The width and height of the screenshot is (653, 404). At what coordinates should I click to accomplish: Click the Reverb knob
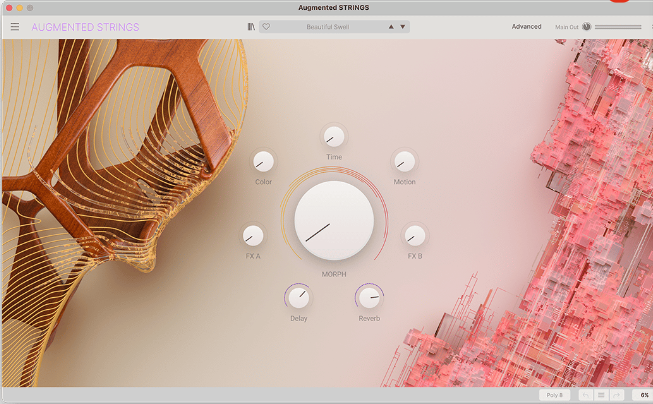pyautogui.click(x=370, y=296)
